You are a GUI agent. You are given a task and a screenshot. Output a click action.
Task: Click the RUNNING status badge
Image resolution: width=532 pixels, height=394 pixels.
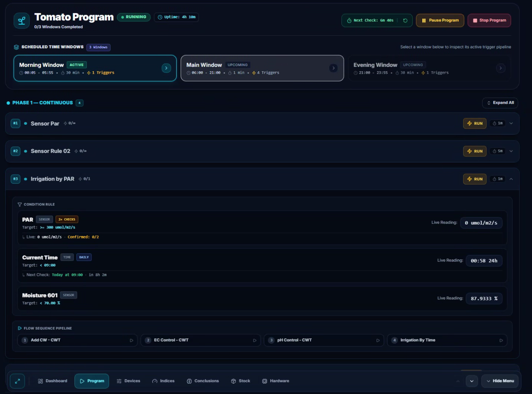(133, 17)
